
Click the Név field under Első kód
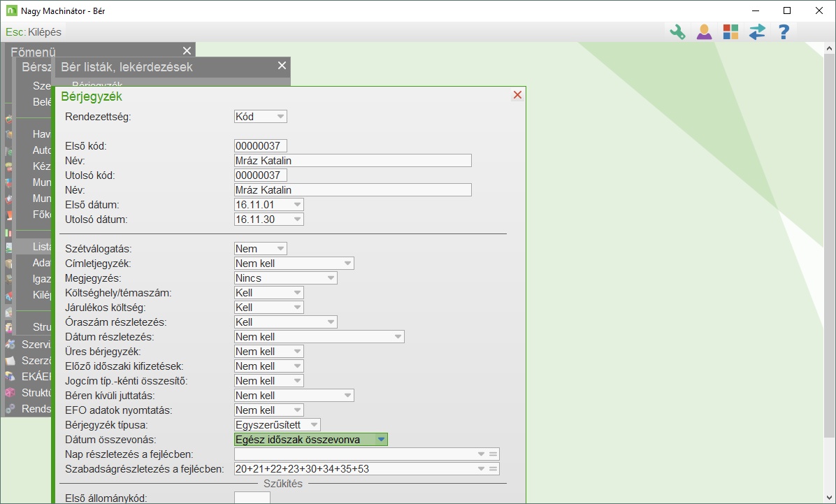pyautogui.click(x=353, y=161)
